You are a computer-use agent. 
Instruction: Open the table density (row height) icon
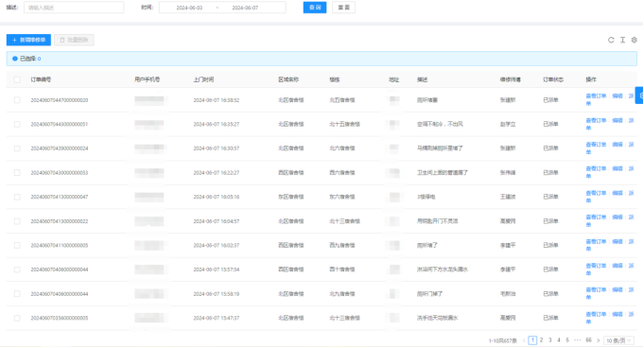tap(622, 40)
